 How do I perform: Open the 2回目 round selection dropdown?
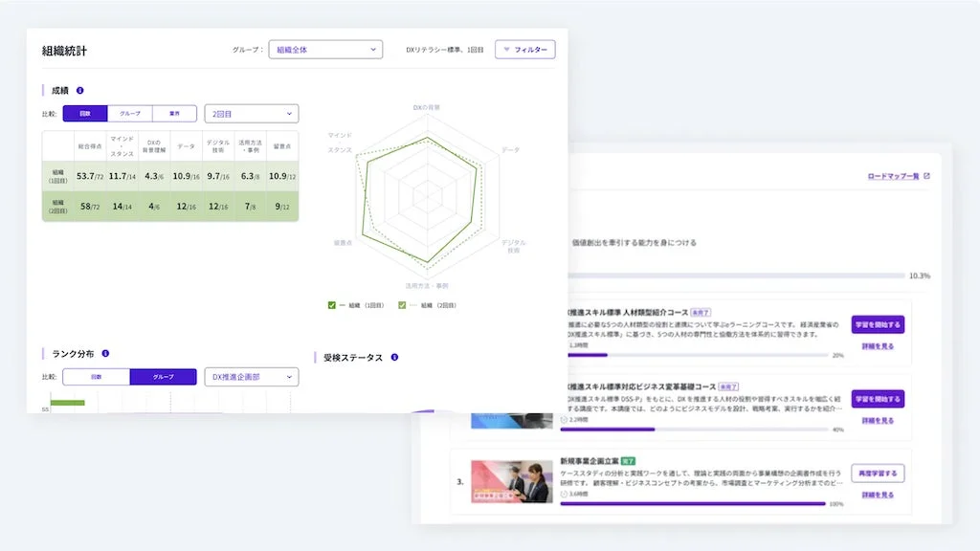(251, 113)
